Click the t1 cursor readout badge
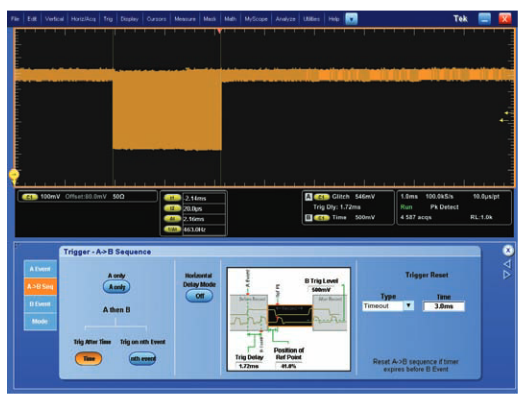The image size is (525, 397). pyautogui.click(x=172, y=198)
